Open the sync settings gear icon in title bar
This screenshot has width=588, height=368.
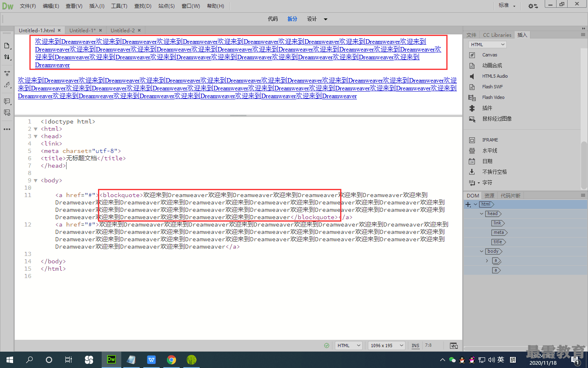[532, 6]
